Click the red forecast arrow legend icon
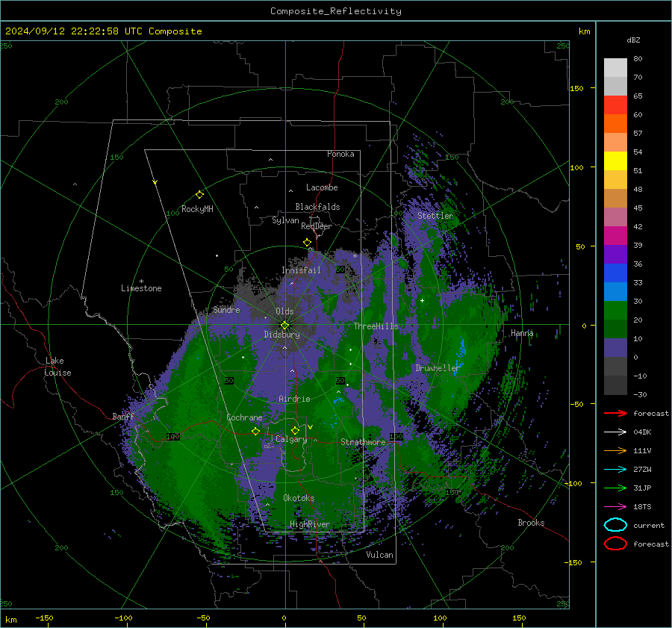672x628 pixels. point(615,413)
